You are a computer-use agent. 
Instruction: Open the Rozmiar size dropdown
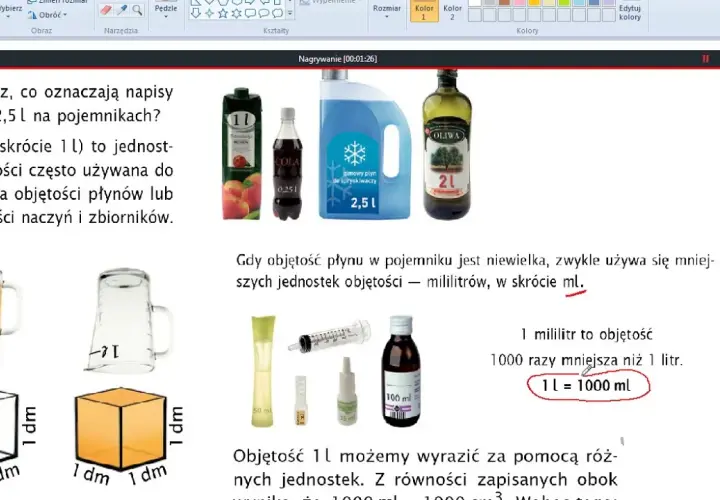click(387, 11)
